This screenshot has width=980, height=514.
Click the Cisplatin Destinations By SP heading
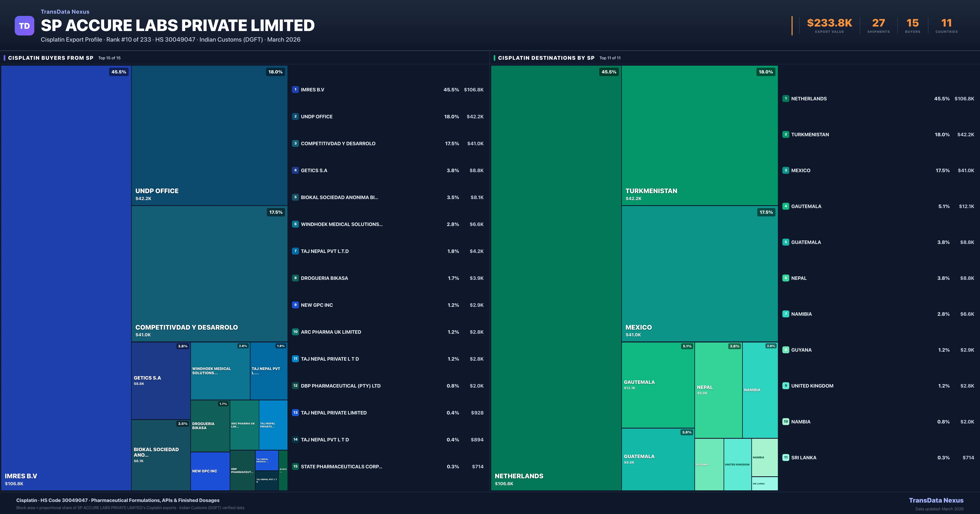546,58
